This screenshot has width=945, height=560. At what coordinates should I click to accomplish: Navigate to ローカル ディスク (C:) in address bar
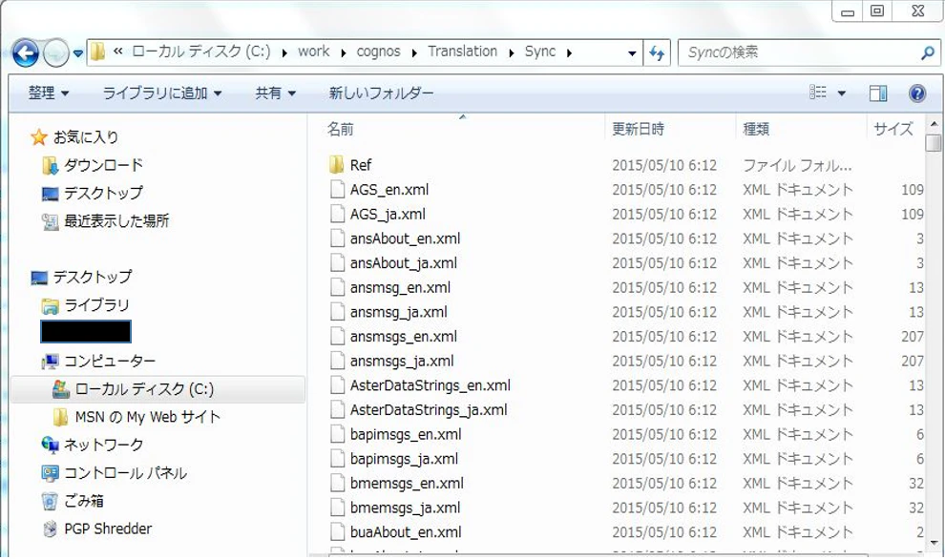[201, 52]
